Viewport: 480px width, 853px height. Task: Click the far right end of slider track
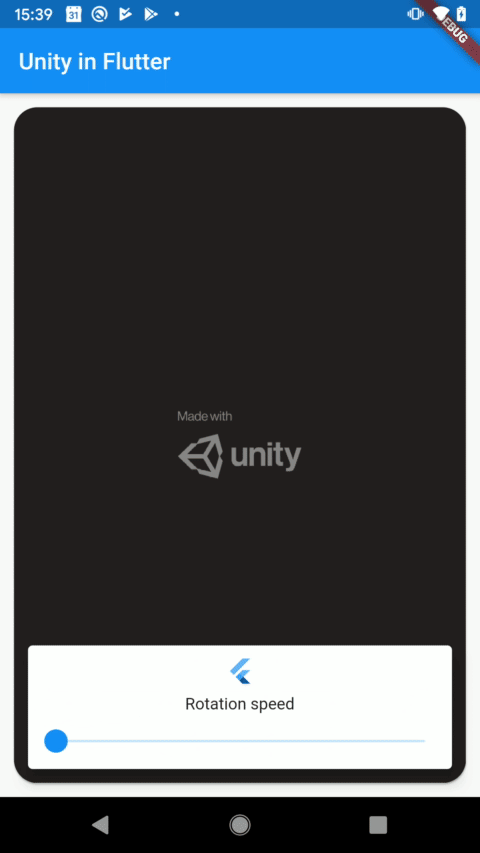tap(423, 740)
